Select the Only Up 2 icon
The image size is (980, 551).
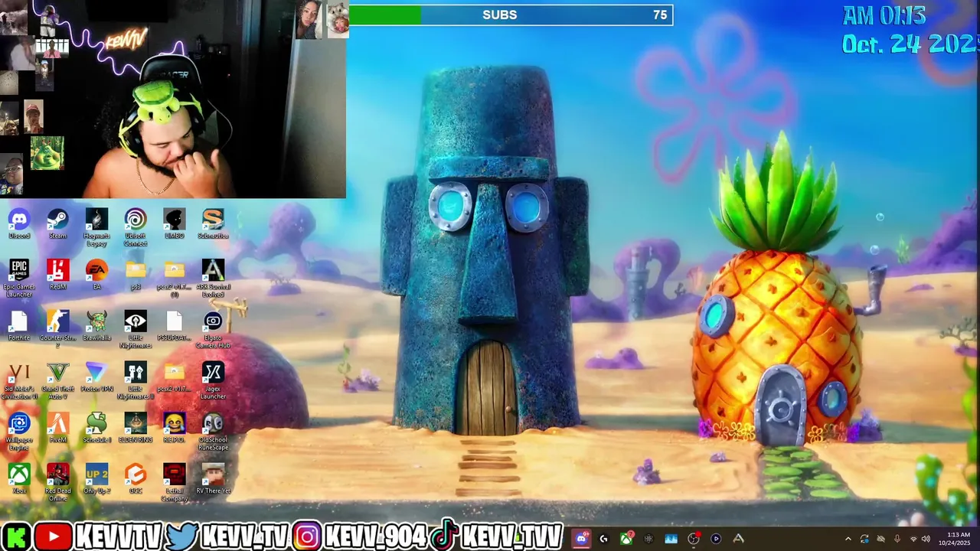coord(96,479)
